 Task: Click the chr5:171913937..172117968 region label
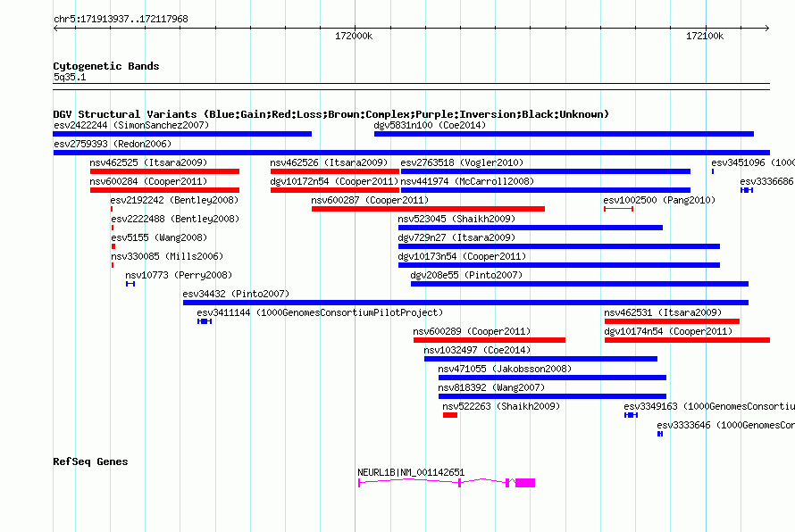[121, 19]
